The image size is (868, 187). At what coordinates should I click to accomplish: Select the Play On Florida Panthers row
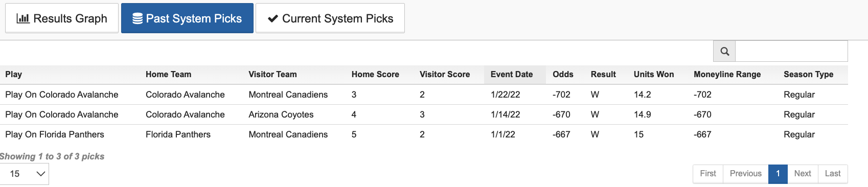click(424, 134)
